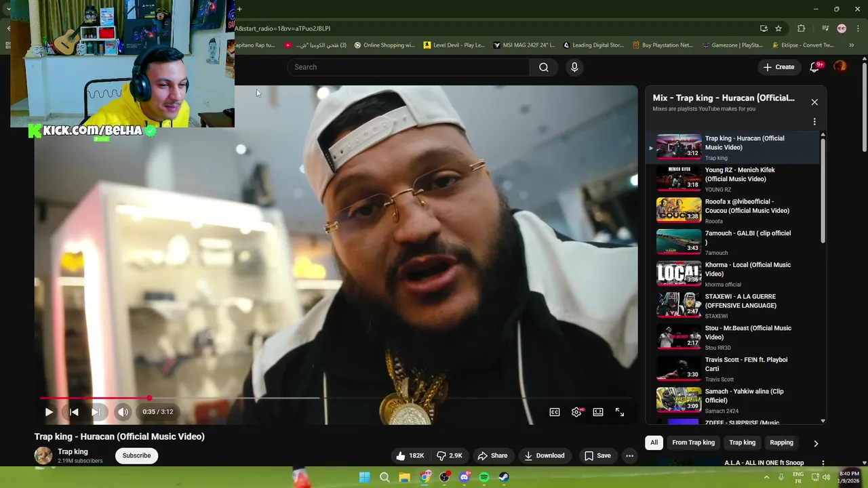The width and height of the screenshot is (868, 488).
Task: Open the Windows Start menu
Action: point(365,477)
